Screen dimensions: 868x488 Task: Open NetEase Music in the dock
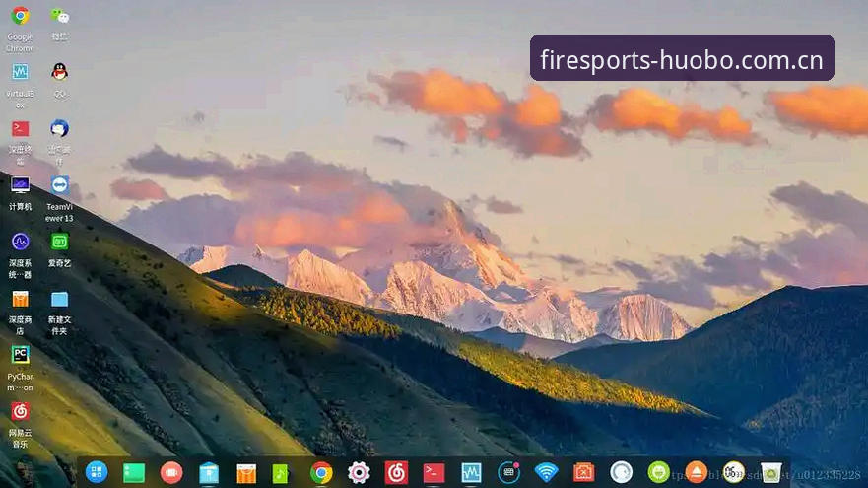point(396,472)
